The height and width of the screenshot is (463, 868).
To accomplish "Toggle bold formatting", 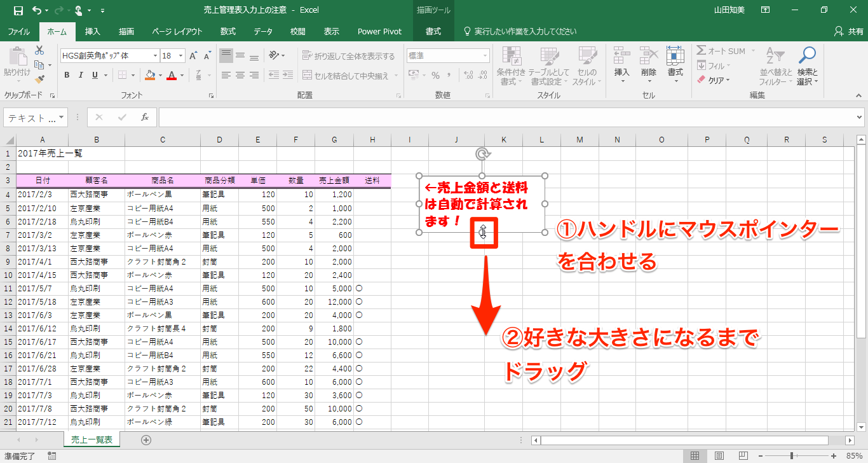I will click(x=67, y=75).
